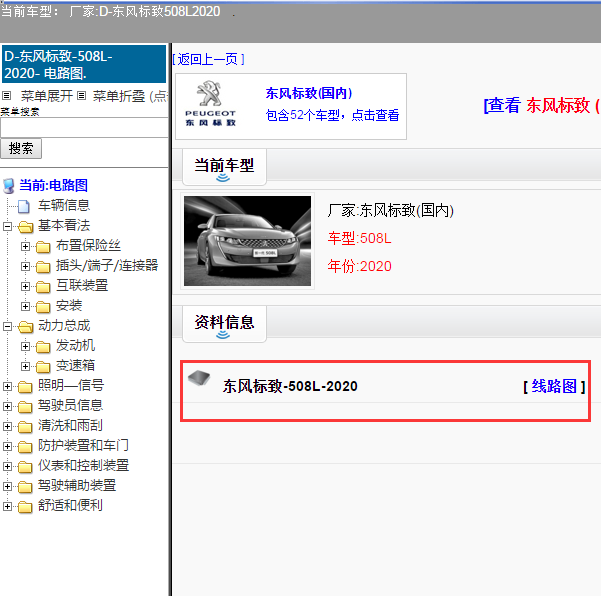601x596 pixels.
Task: Click the gray book icon beside 东风标致-508L-2020
Action: point(199,378)
